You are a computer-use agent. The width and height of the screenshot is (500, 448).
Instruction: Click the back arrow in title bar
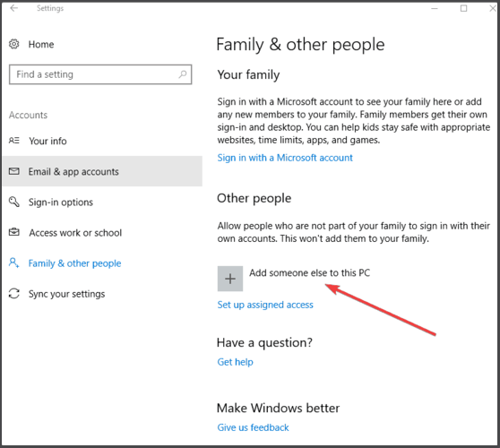tap(14, 8)
